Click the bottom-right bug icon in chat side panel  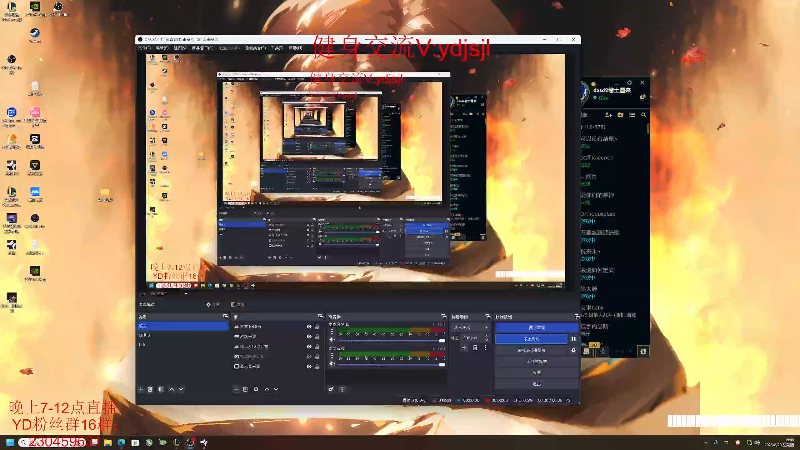(643, 351)
